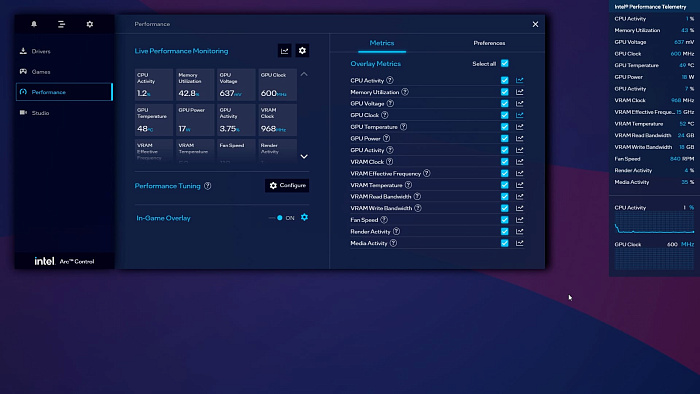The height and width of the screenshot is (394, 700).
Task: Click help icon next to VRAM Effective Frequency
Action: (x=427, y=173)
